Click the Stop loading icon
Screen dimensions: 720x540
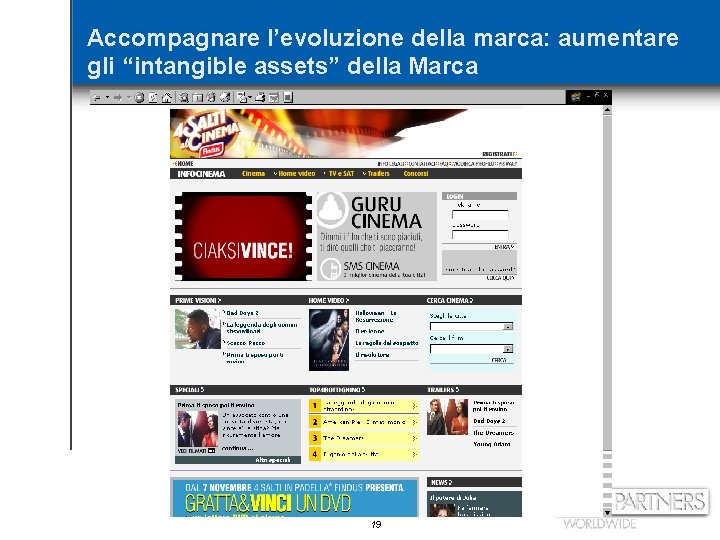(x=139, y=97)
